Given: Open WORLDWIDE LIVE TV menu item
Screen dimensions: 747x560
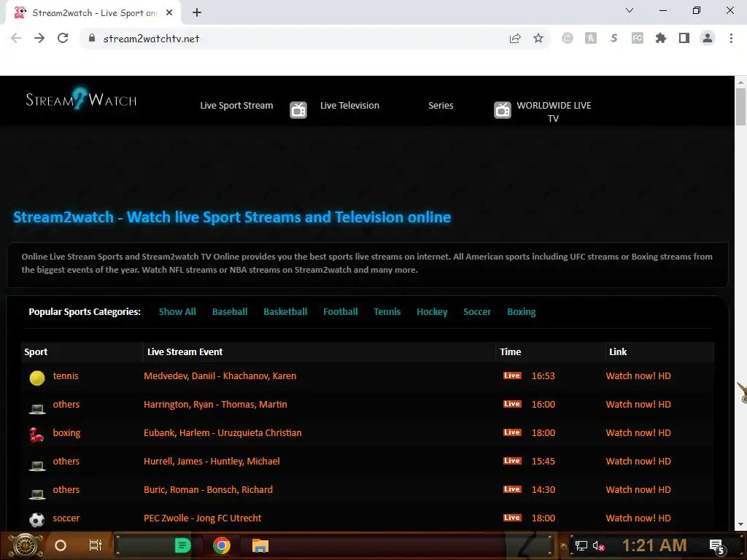Looking at the screenshot, I should click(x=554, y=112).
